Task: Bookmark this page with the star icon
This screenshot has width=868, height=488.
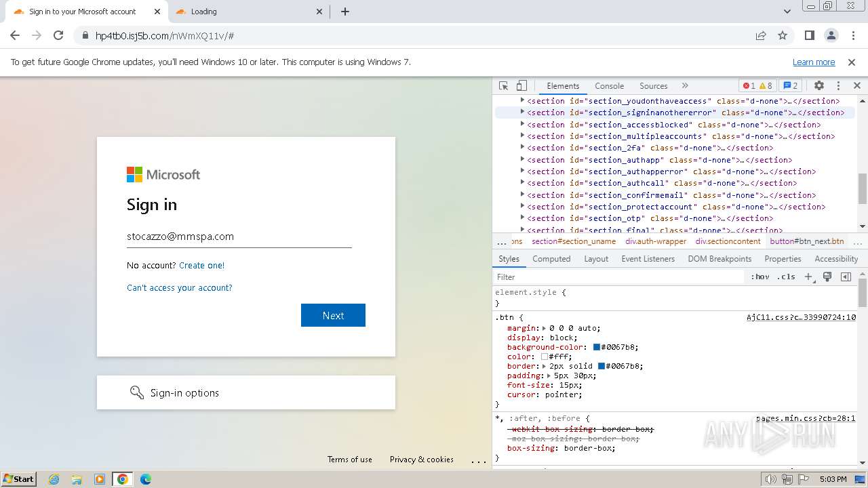Action: click(x=783, y=35)
